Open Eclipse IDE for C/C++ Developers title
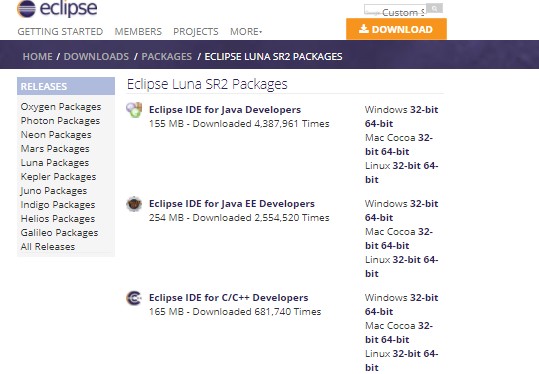Image resolution: width=539 pixels, height=374 pixels. 229,298
